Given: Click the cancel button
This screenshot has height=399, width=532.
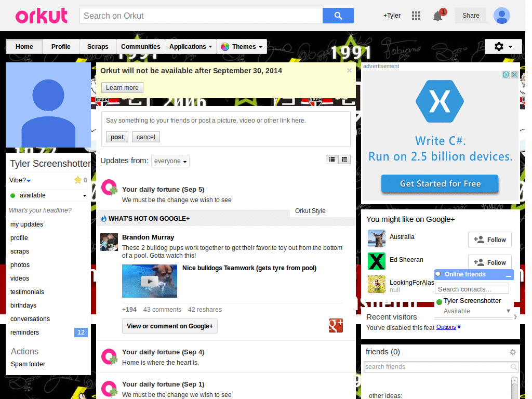Looking at the screenshot, I should (146, 137).
